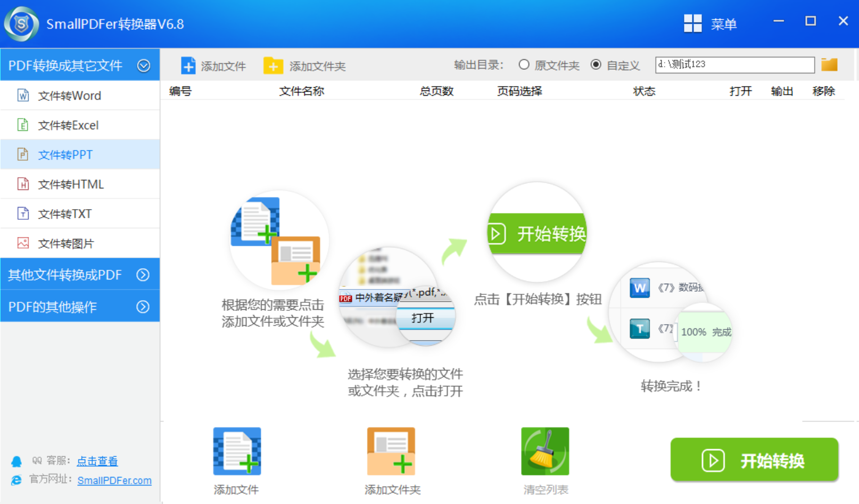
Task: Expand the 其他文件转换成PDF section arrow
Action: [143, 275]
